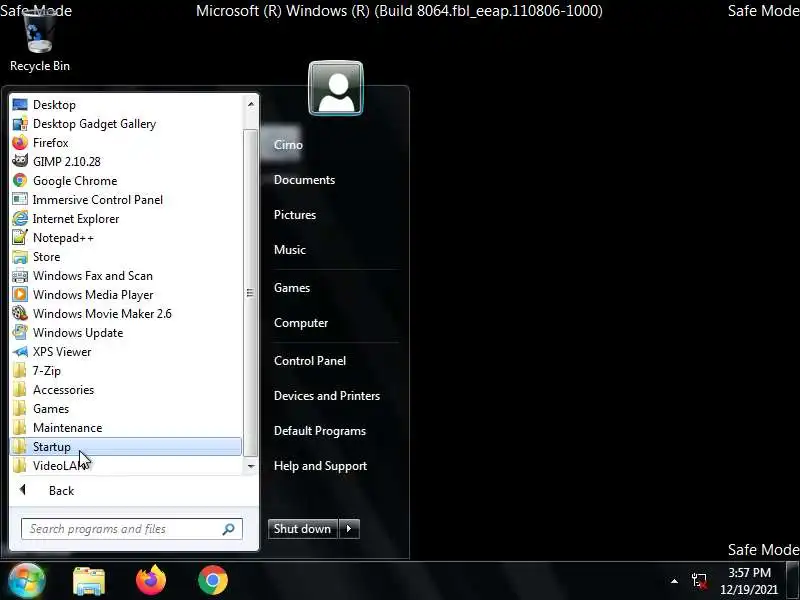Viewport: 800px width, 600px height.
Task: Open Pictures from Start menu
Action: point(295,215)
